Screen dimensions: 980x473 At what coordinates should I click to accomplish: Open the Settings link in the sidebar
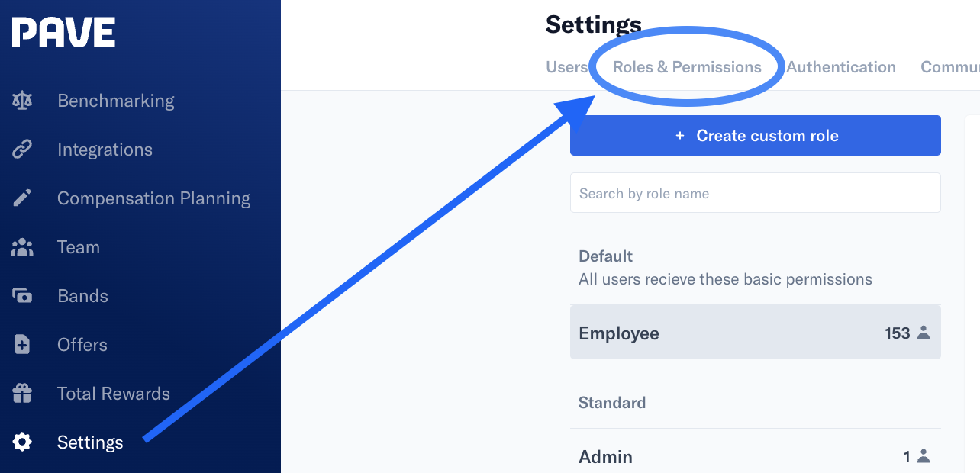point(90,442)
